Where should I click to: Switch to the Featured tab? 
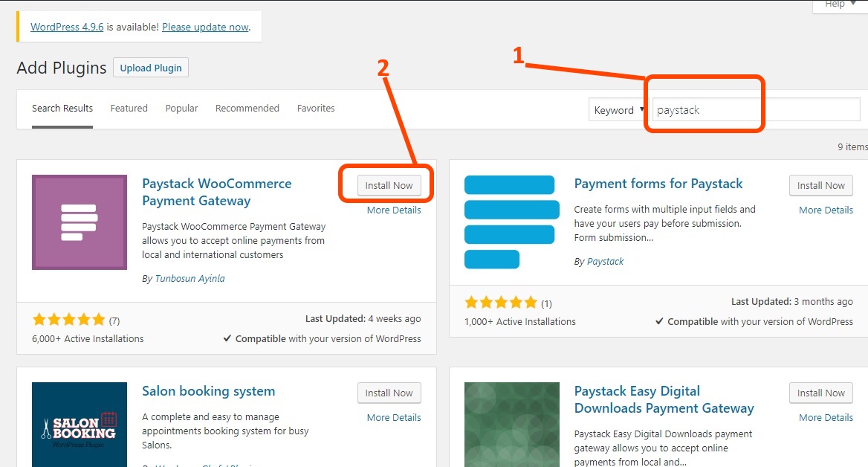[129, 108]
